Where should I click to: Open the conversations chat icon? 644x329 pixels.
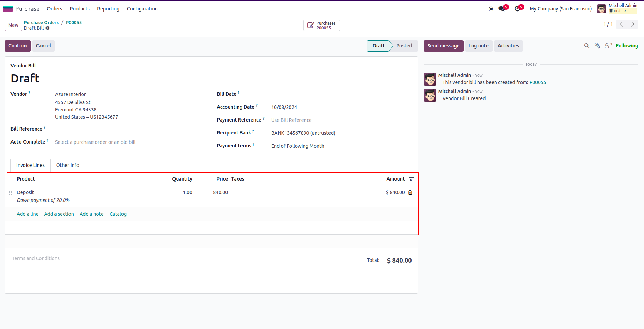coord(502,9)
